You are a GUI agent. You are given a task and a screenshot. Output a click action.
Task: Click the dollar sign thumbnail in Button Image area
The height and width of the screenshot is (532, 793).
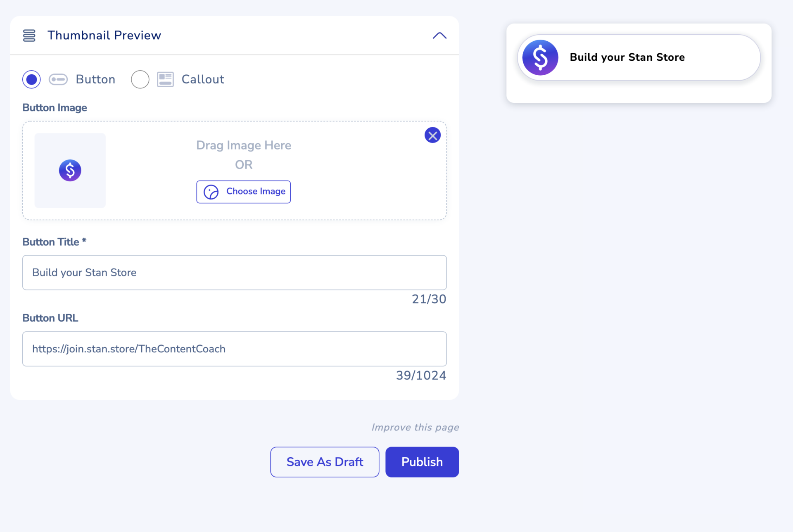click(x=70, y=170)
